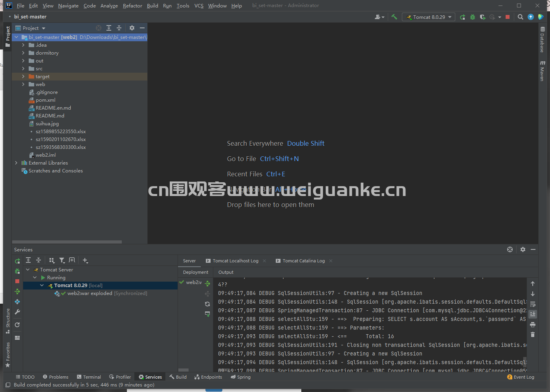
Task: Open Project panel options gear
Action: coord(132,28)
